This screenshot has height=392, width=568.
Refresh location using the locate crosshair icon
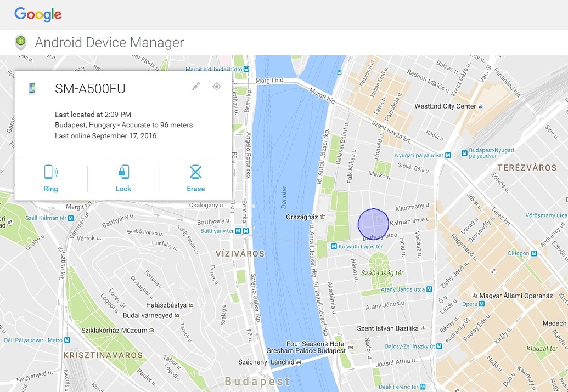click(216, 87)
